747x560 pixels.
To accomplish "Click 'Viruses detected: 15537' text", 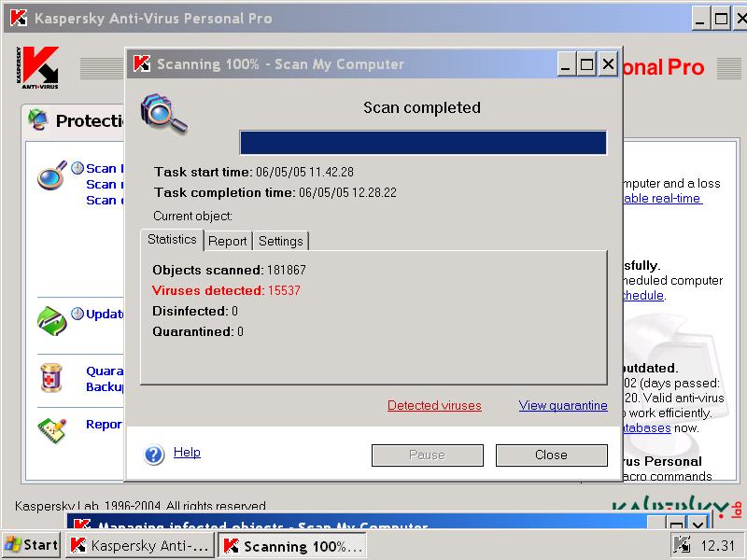I will 226,290.
